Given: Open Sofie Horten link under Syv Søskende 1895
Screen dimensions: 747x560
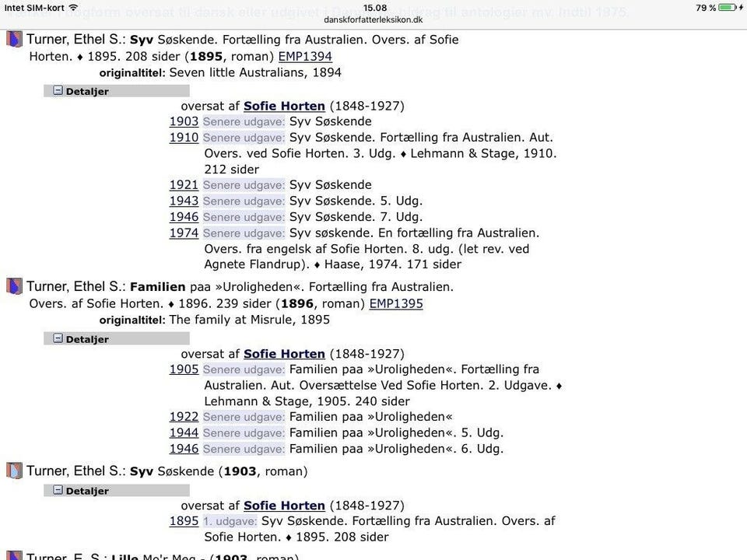Looking at the screenshot, I should pos(284,106).
